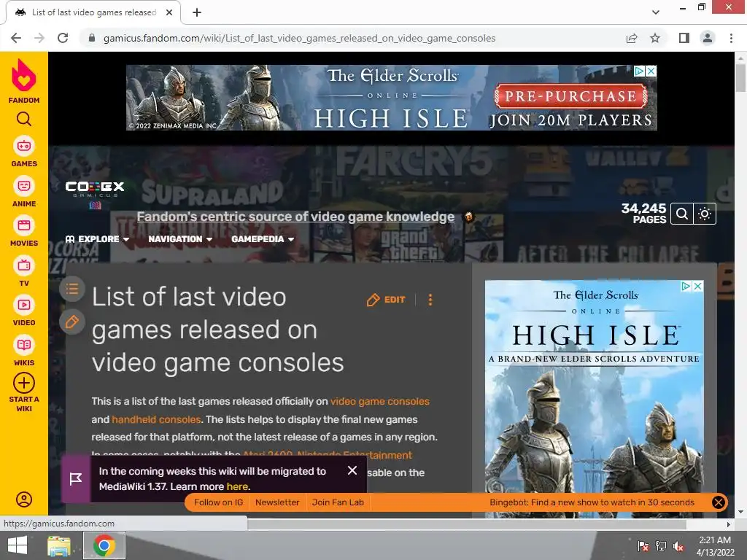Click the vertical scrollbar thumb
This screenshot has height=560, width=747.
[740, 77]
